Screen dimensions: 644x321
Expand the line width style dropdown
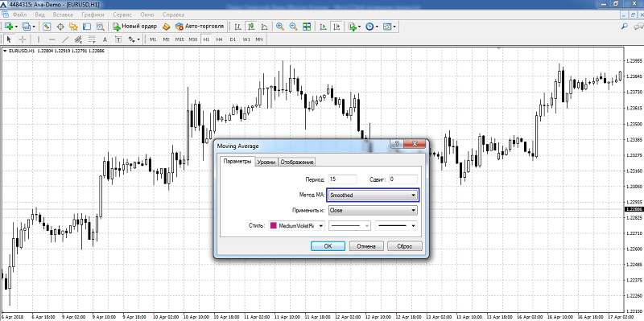[396, 226]
